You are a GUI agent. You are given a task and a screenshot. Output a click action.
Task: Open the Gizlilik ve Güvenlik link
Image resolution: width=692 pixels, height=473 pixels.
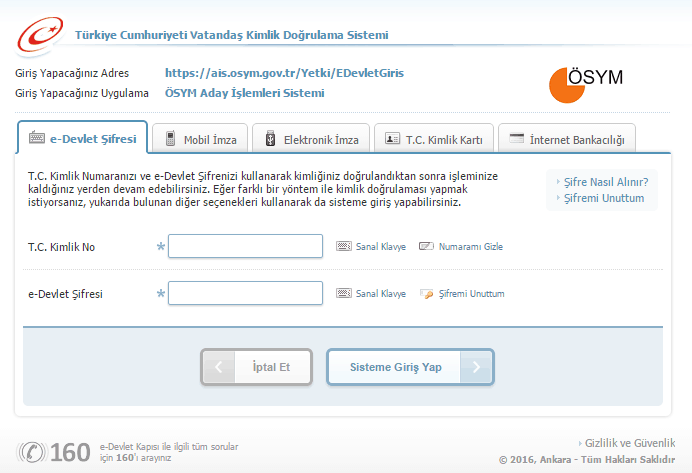(630, 443)
